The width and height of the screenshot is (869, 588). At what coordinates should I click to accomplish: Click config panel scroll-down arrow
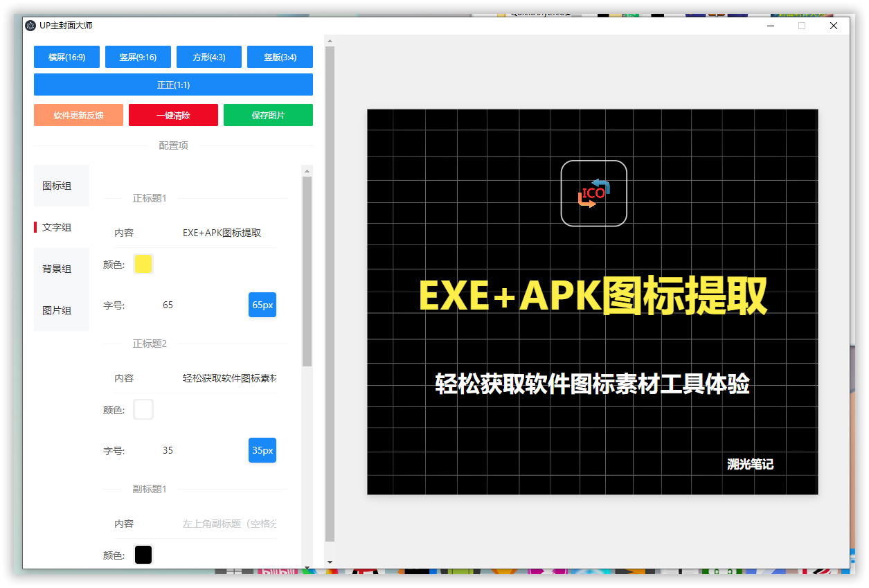(307, 567)
